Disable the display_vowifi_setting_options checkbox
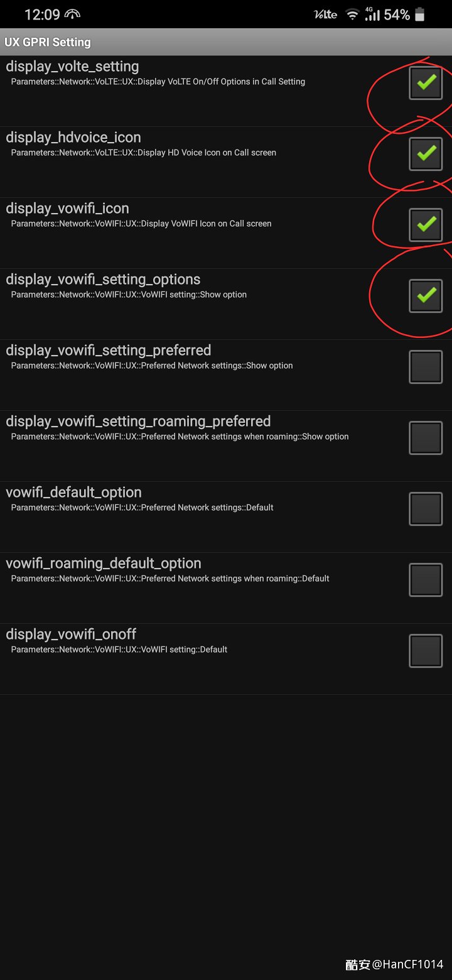The image size is (452, 980). (426, 296)
